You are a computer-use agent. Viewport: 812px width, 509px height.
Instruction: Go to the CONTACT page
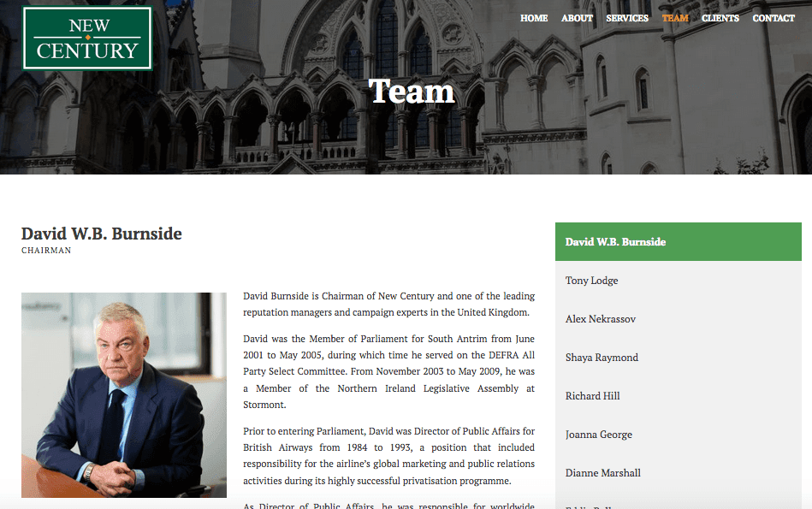coord(773,18)
